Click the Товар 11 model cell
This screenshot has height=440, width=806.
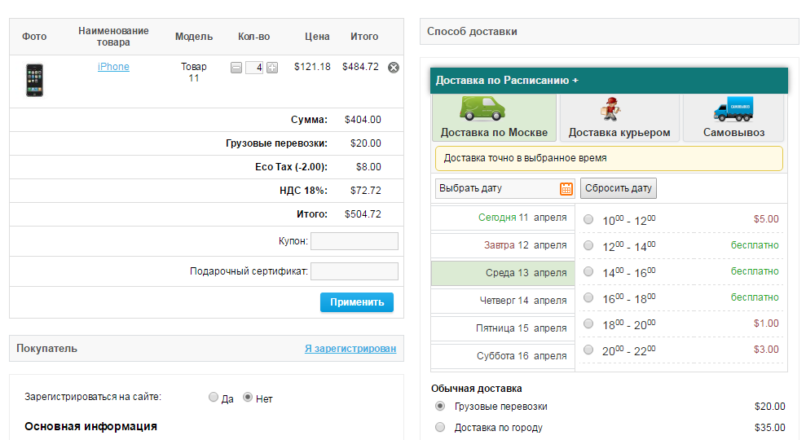[x=194, y=72]
